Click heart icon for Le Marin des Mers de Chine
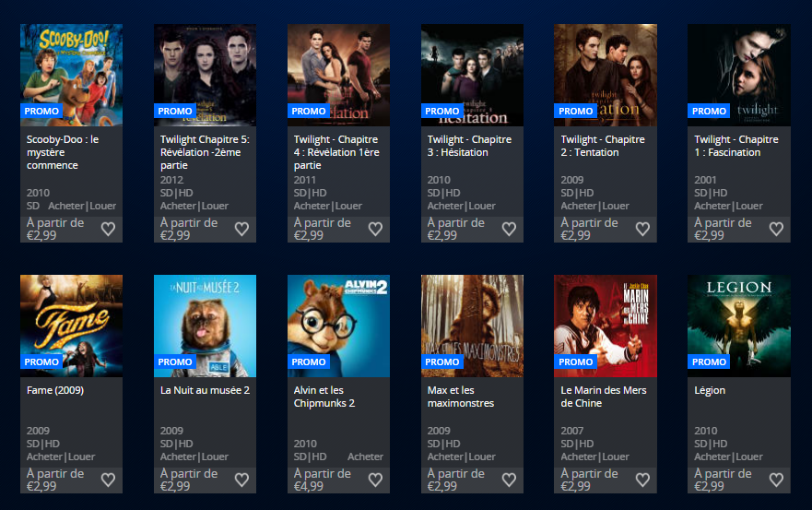This screenshot has height=510, width=812. (x=642, y=480)
